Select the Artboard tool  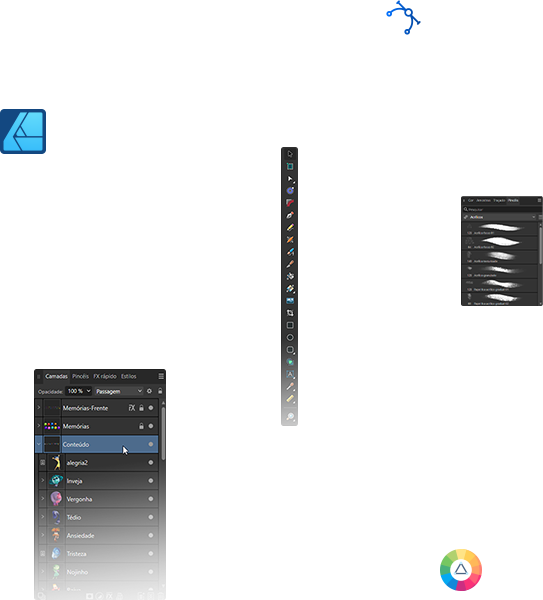[x=290, y=166]
